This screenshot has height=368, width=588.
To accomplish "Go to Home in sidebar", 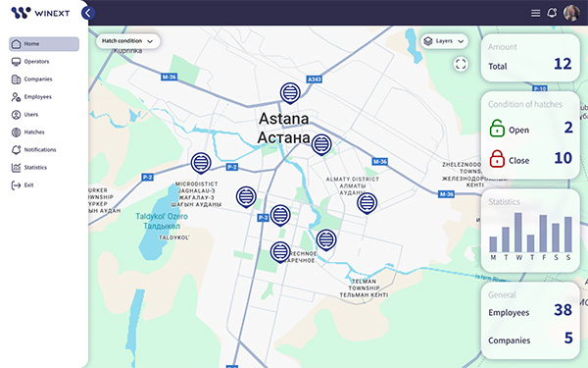I will pos(44,44).
